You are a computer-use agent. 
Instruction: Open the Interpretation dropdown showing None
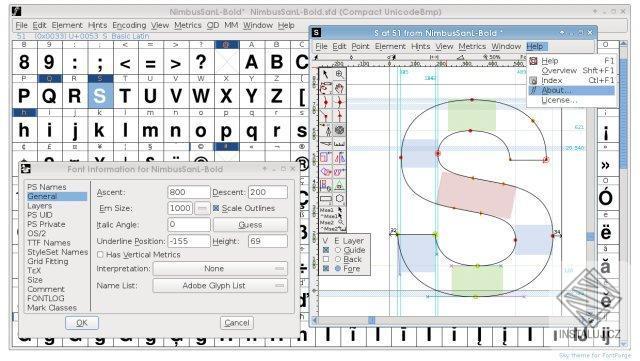tap(220, 269)
